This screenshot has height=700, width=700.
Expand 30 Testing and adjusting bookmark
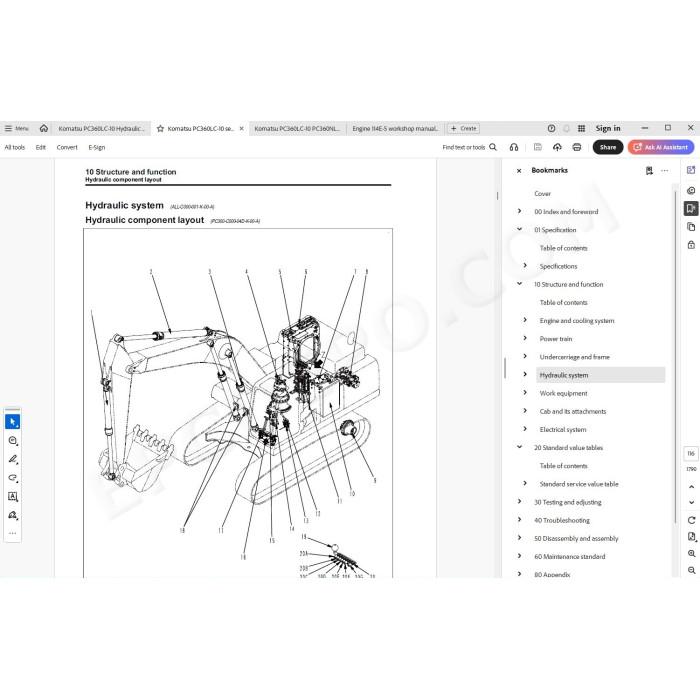[x=519, y=501]
